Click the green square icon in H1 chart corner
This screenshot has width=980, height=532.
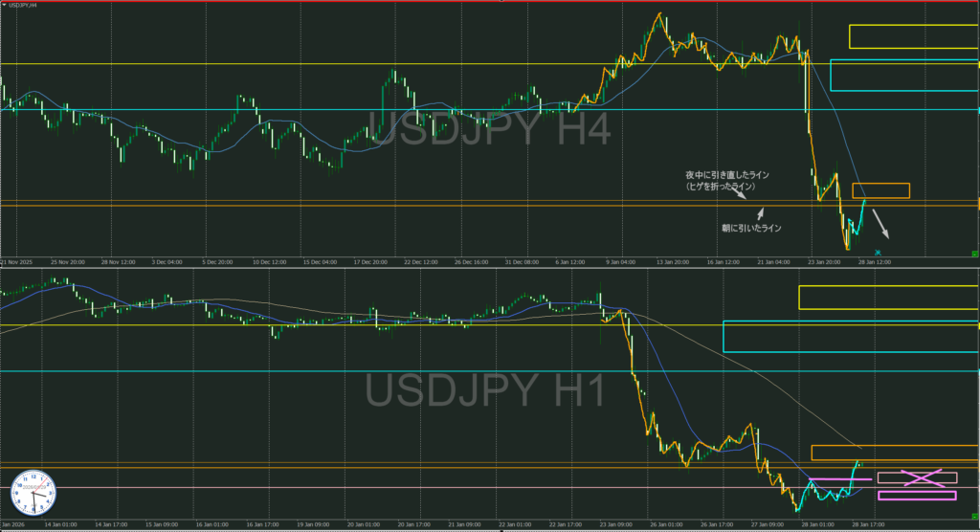(x=974, y=521)
